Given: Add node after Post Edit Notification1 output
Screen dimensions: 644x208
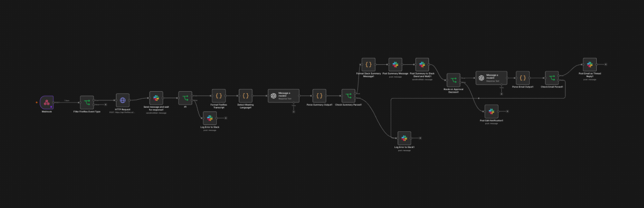Looking at the screenshot, I should pos(507,112).
